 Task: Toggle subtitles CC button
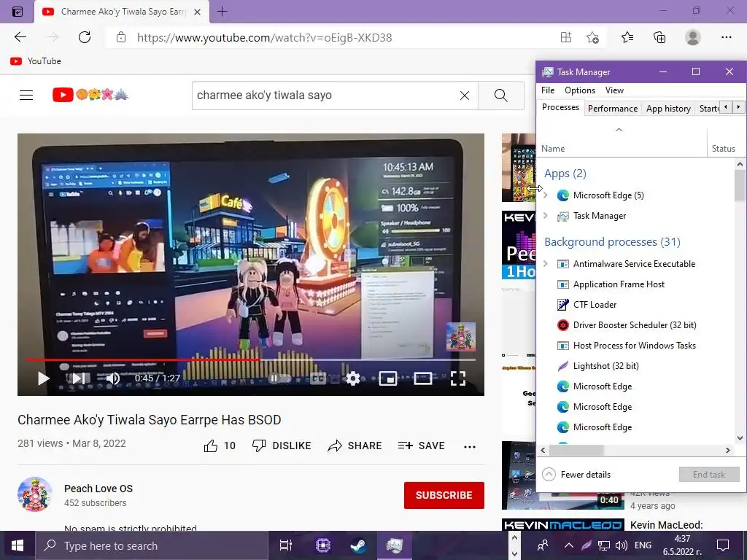pos(317,378)
